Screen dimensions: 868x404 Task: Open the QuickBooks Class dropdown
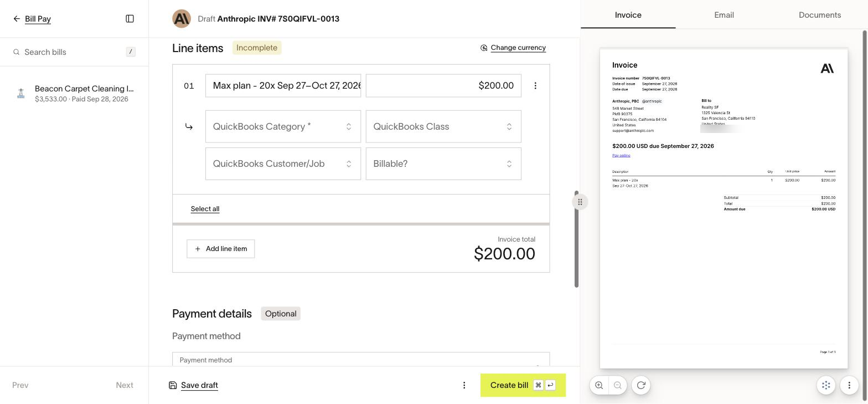tap(443, 126)
